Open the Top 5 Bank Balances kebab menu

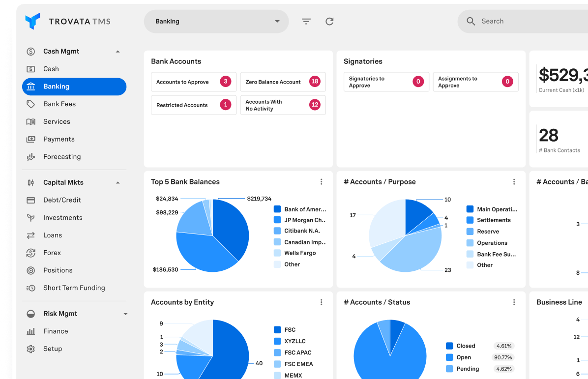click(x=321, y=181)
